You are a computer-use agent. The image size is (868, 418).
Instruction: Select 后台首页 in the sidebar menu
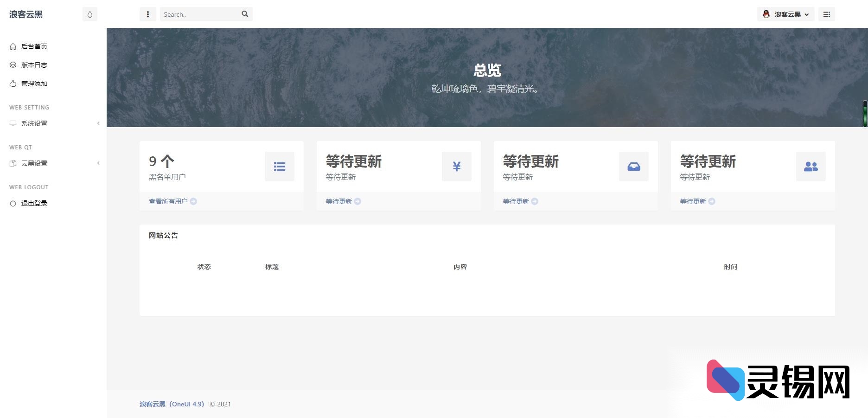pyautogui.click(x=32, y=46)
